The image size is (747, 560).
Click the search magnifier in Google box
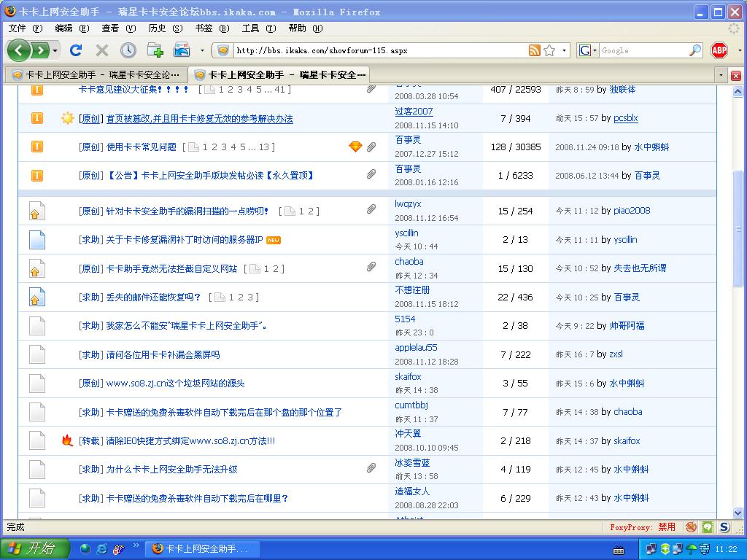(x=695, y=50)
